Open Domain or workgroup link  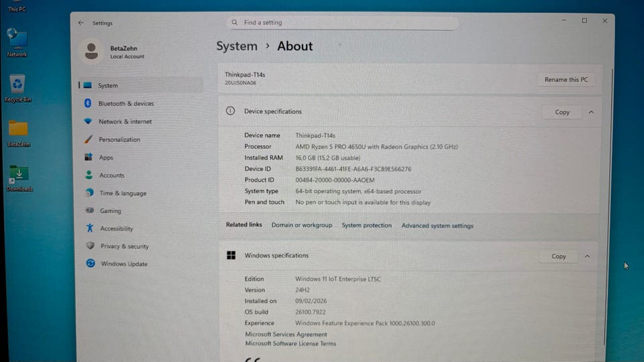tap(302, 225)
